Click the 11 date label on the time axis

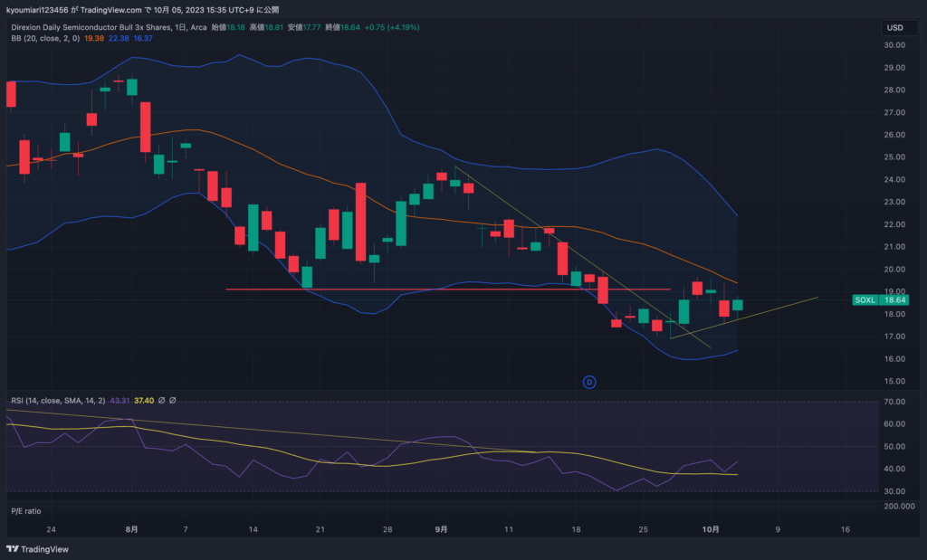click(509, 529)
